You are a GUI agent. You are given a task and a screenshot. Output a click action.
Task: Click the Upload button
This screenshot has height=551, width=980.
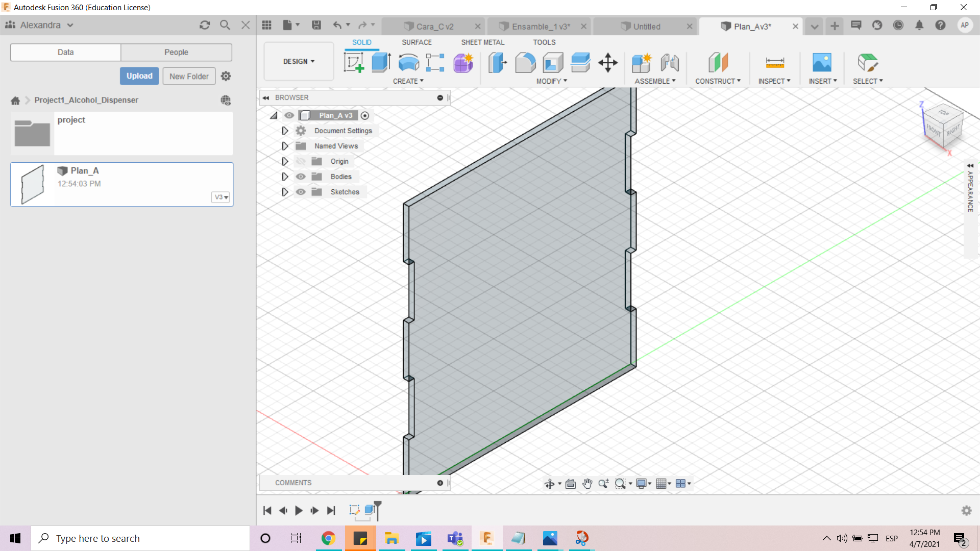point(139,76)
